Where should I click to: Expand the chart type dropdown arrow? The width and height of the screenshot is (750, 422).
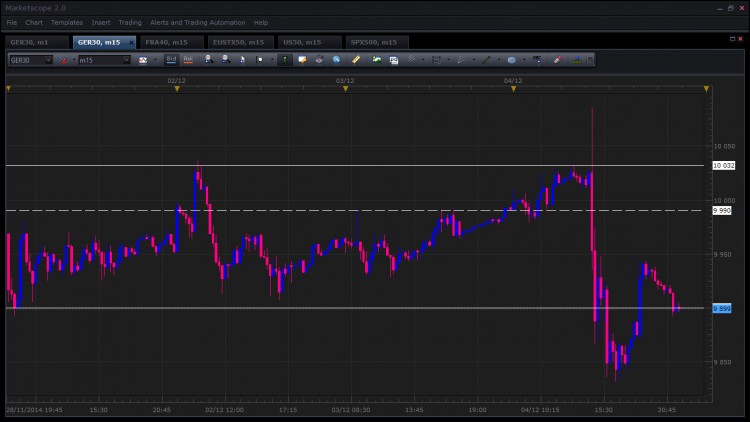click(x=155, y=60)
